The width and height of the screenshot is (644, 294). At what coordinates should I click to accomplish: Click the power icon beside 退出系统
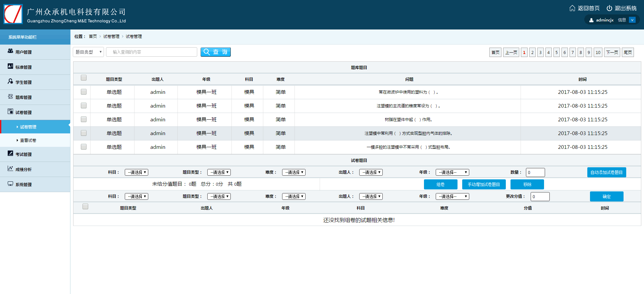609,8
